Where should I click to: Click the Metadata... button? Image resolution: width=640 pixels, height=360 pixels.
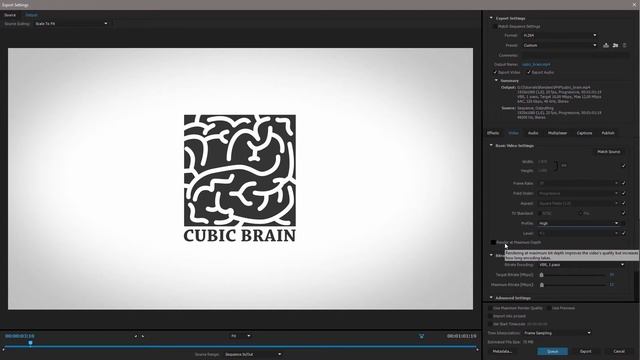(x=502, y=351)
